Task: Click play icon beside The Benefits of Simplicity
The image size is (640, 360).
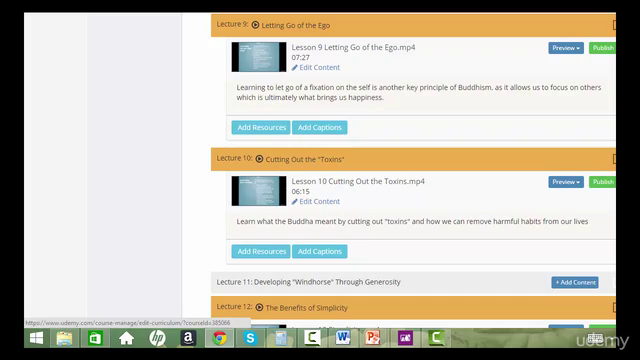Action: [x=259, y=307]
